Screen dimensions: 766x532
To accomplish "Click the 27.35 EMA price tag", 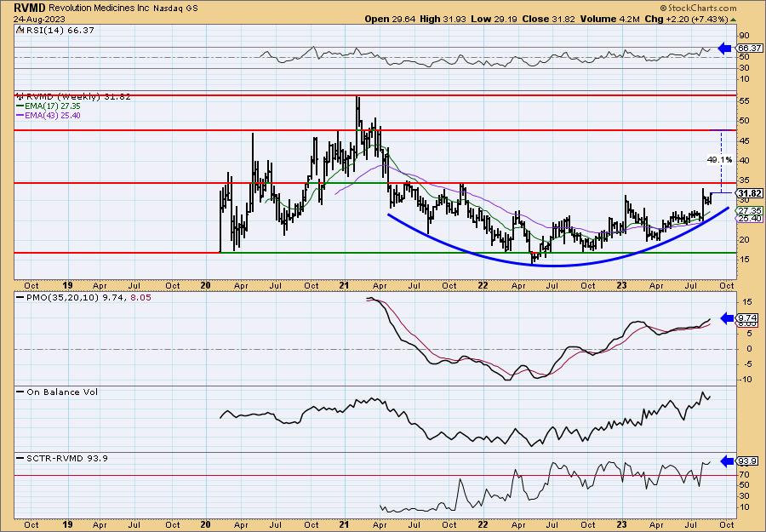I will (749, 210).
